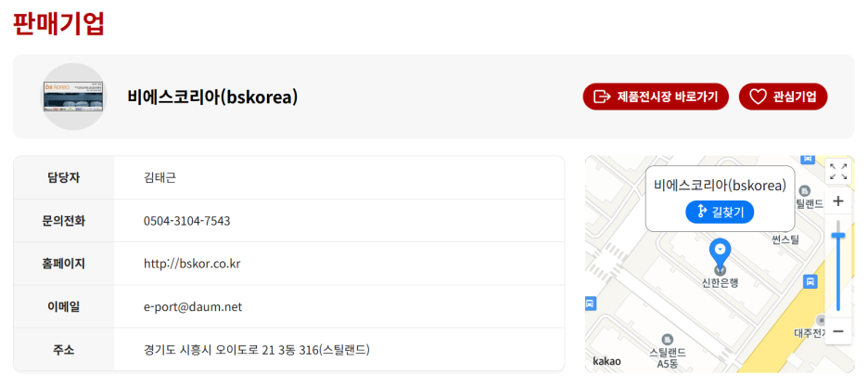
Task: Click the e-port@daum.net email address
Action: 193,306
